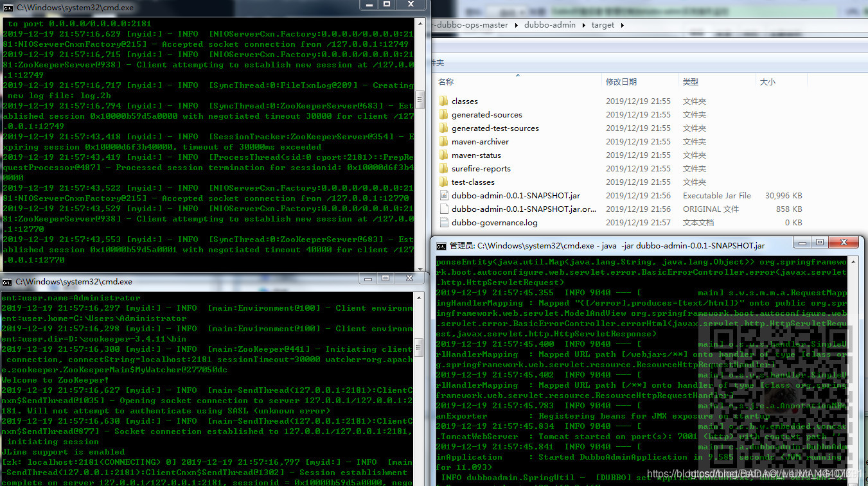Click the test-classes folder icon
Viewport: 868px width, 486px height.
[x=443, y=182]
